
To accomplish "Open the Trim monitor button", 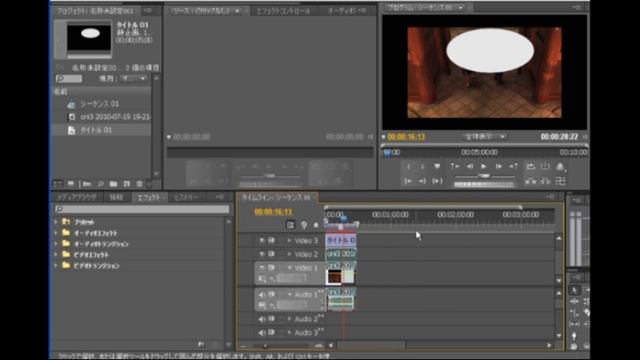I will click(x=560, y=181).
